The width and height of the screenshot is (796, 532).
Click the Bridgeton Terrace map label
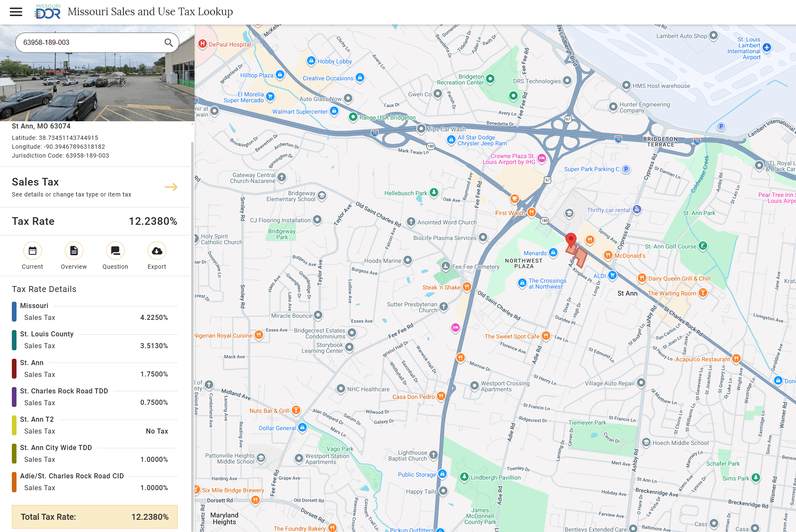point(661,142)
